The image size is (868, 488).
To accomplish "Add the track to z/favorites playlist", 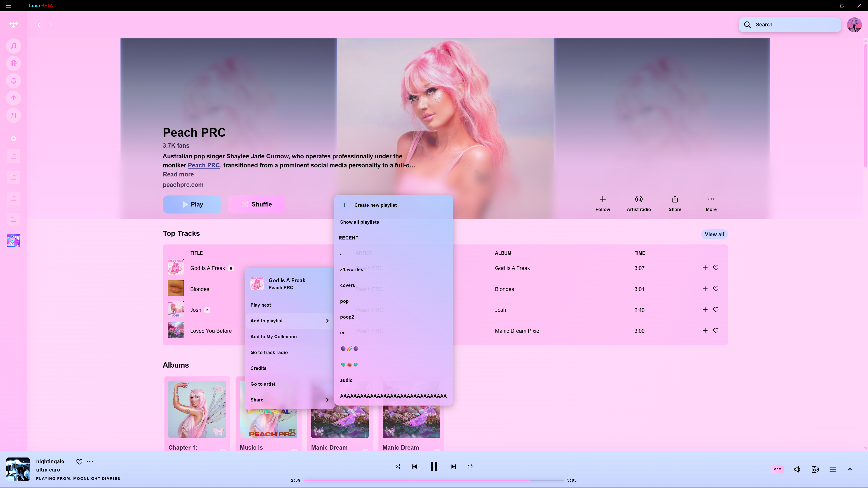I will pyautogui.click(x=351, y=270).
